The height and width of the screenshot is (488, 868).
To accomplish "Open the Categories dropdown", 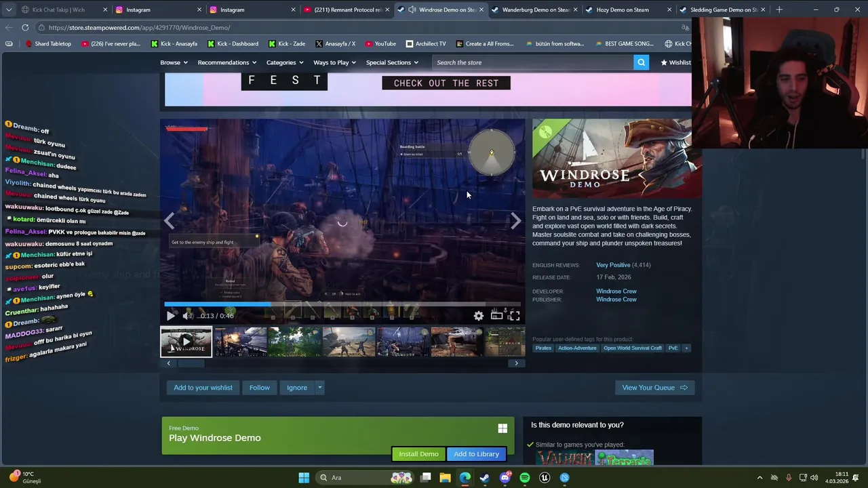I will 285,62.
